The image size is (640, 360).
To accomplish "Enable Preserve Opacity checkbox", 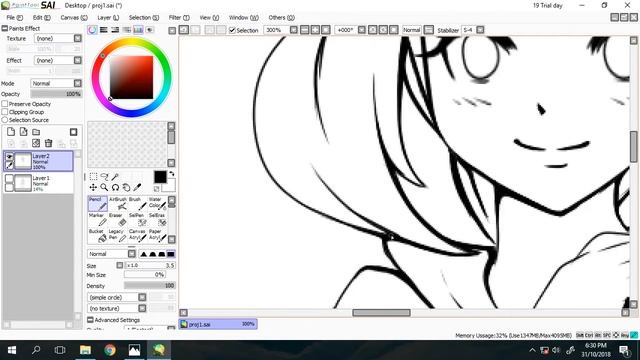I will 5,104.
